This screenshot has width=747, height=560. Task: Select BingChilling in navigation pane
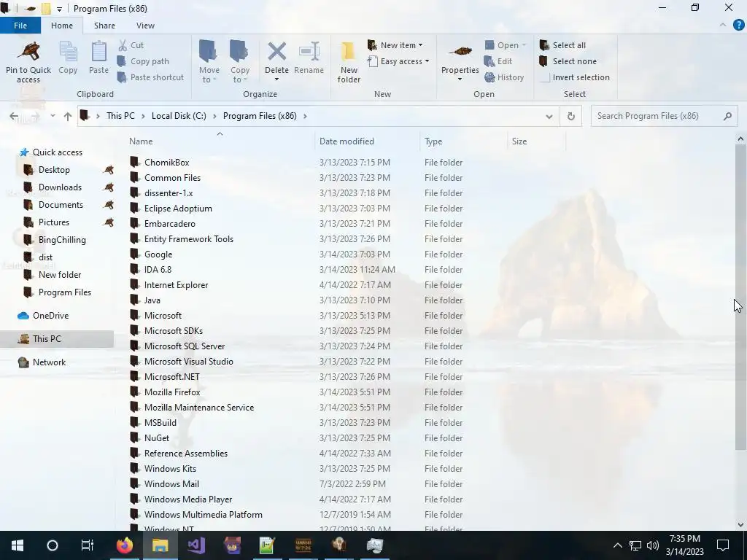(62, 239)
